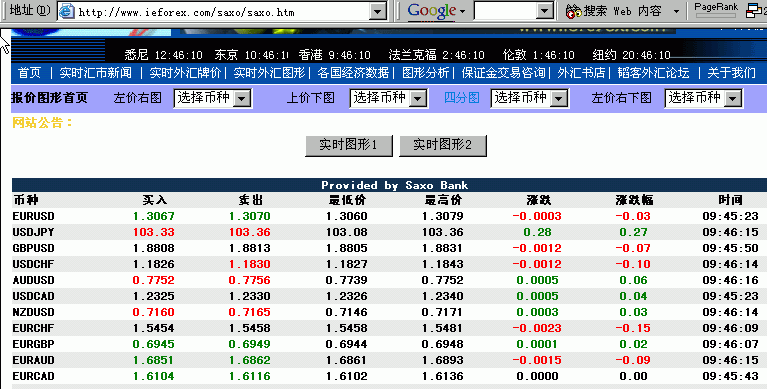Open 实时外汇图形 navigation link
The image size is (767, 389).
[x=269, y=73]
